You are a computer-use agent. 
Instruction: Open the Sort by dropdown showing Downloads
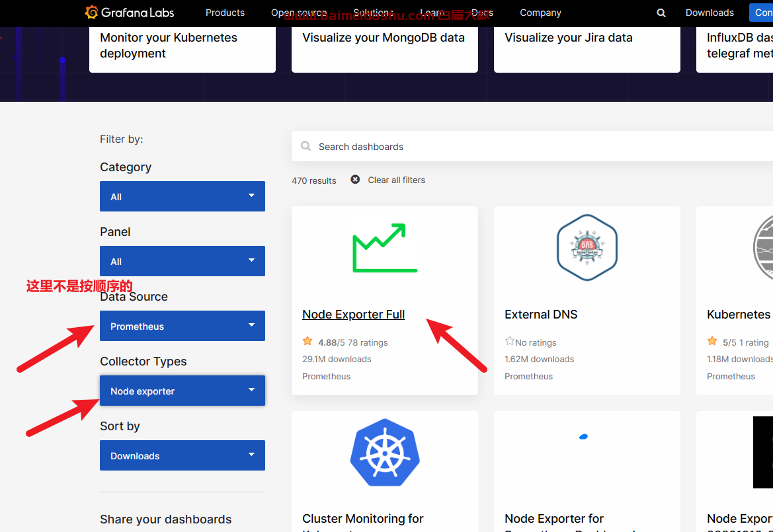(x=183, y=455)
